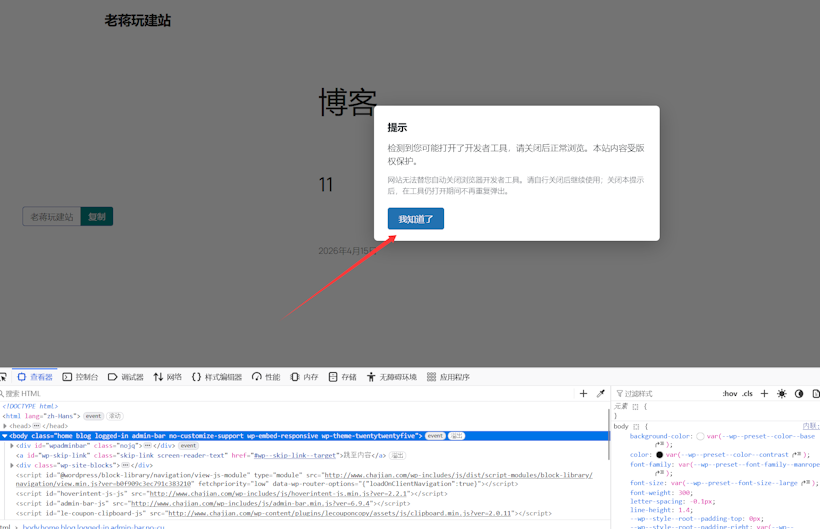This screenshot has width=820, height=529.
Task: Open the 控制台 console tab
Action: [x=80, y=377]
